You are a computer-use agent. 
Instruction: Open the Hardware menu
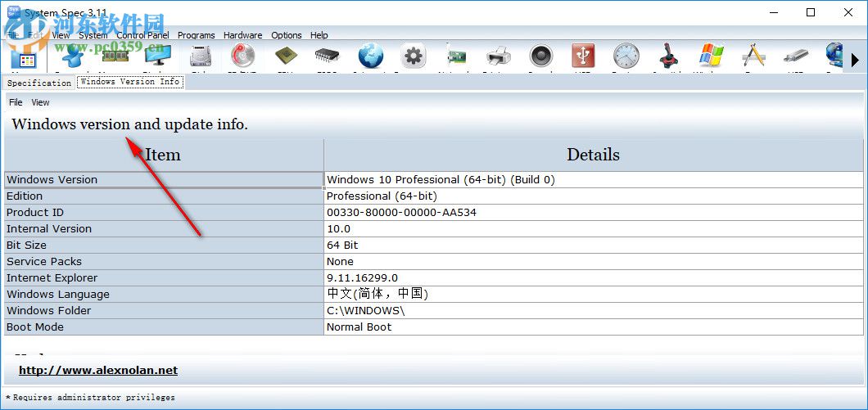point(242,35)
